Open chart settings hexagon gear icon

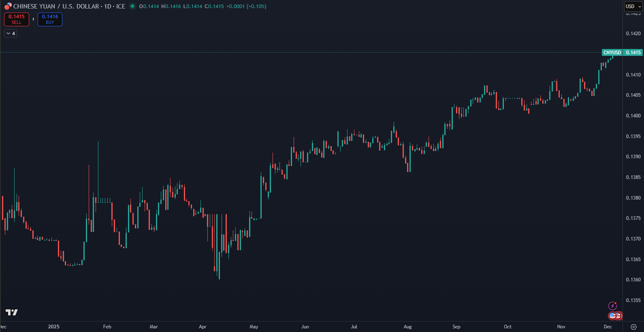(x=634, y=327)
